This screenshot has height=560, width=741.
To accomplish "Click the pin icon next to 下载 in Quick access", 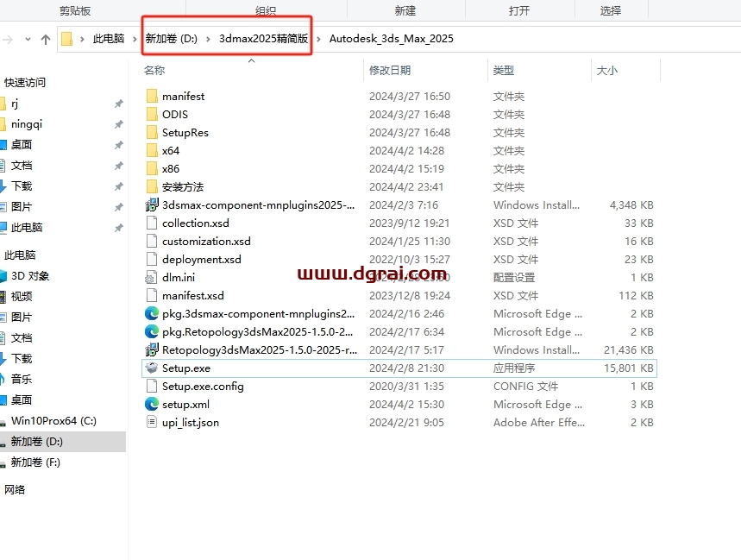I will (119, 186).
